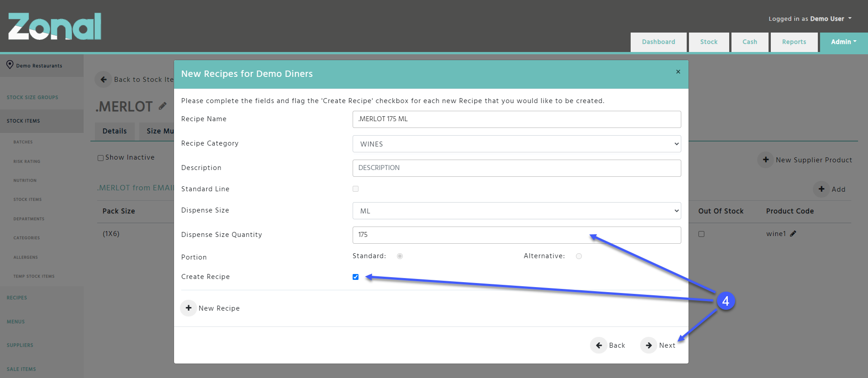The width and height of the screenshot is (868, 378).
Task: Close the New Recipes dialog
Action: click(x=678, y=72)
